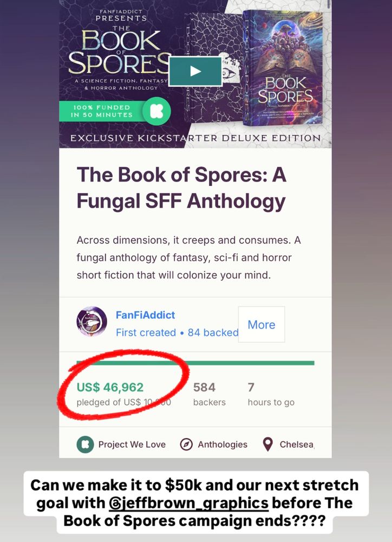Screen dimensions: 392x542
Task: Open the FanFiAddict creator avatar
Action: click(x=92, y=321)
